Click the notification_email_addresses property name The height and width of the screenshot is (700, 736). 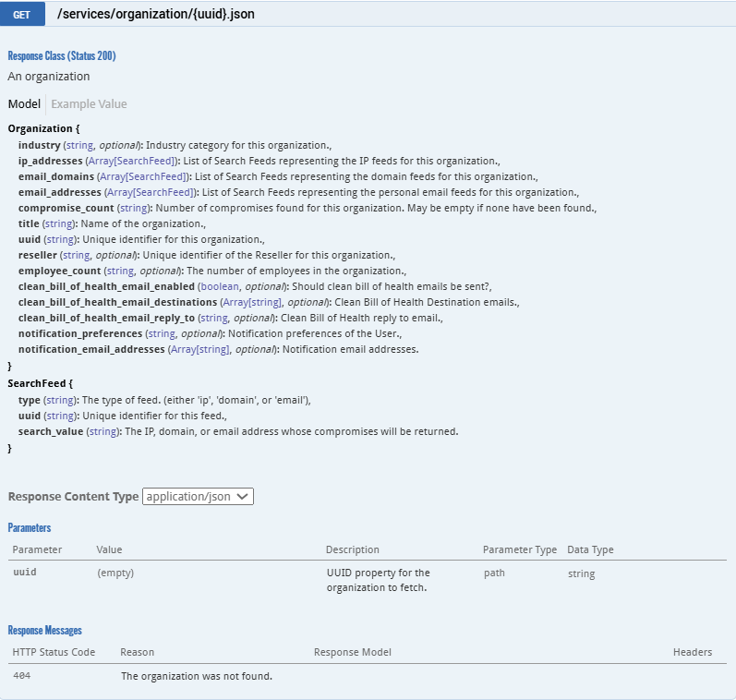92,349
